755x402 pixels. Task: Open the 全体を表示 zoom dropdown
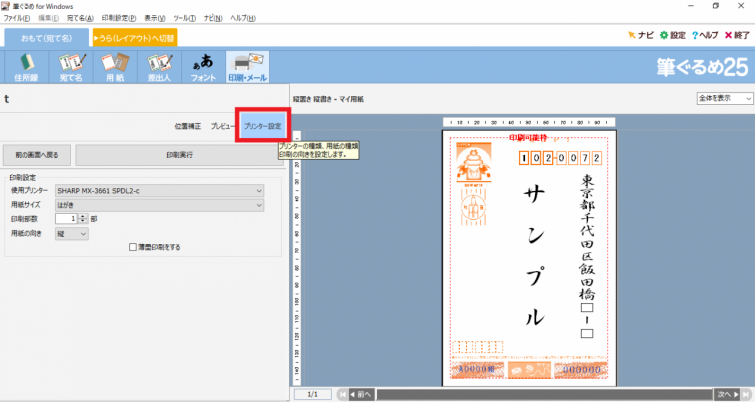click(725, 98)
